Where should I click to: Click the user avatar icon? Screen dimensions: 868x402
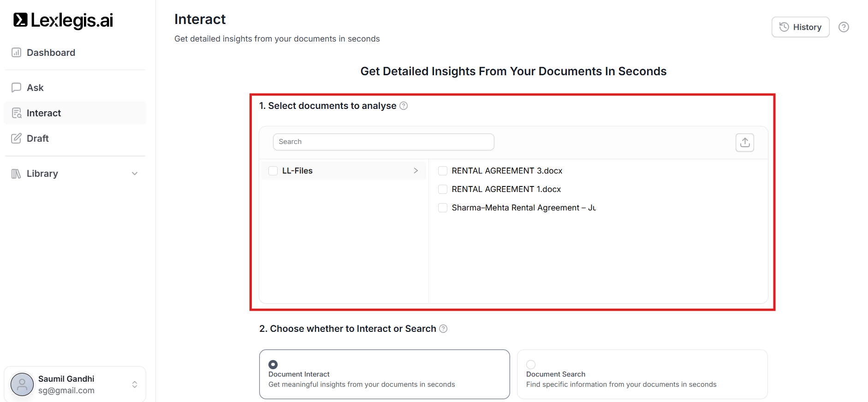pos(22,384)
